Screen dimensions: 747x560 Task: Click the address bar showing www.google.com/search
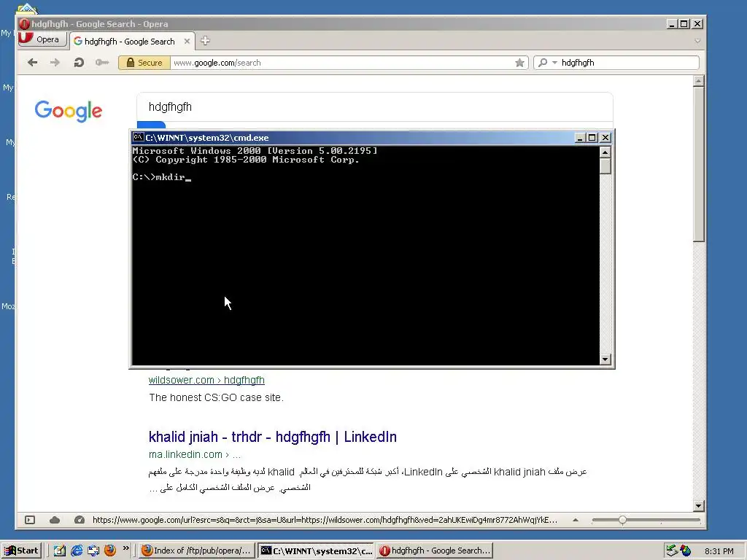click(342, 63)
